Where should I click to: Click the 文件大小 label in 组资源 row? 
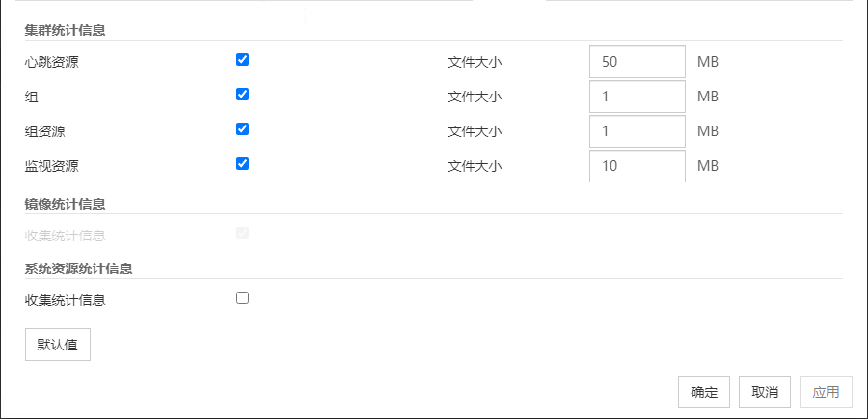pyautogui.click(x=475, y=131)
